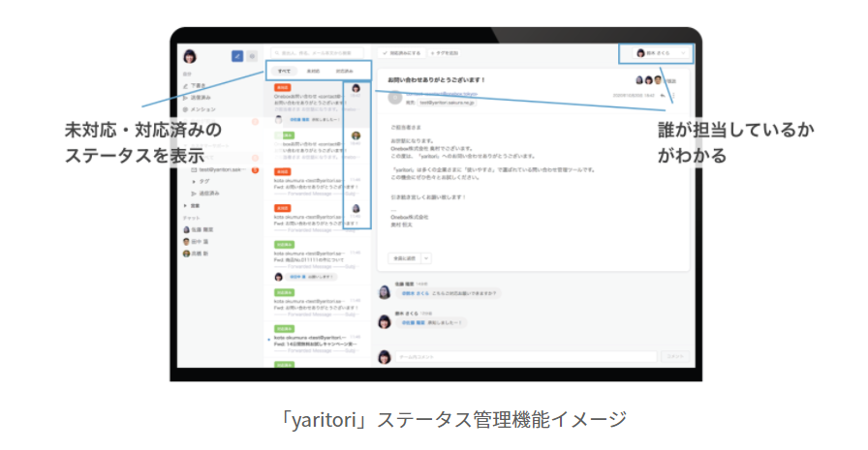Viewport: 868px width, 450px height.
Task: Switch to the 未対応 filter tab
Action: tap(313, 72)
